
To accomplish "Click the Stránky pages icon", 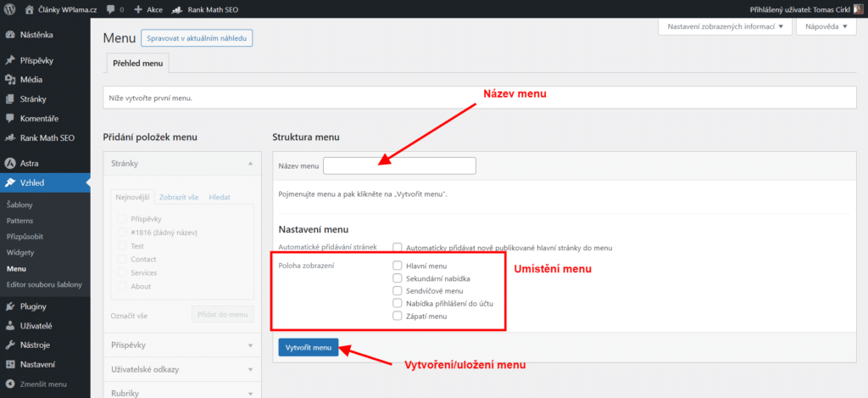I will tap(9, 99).
